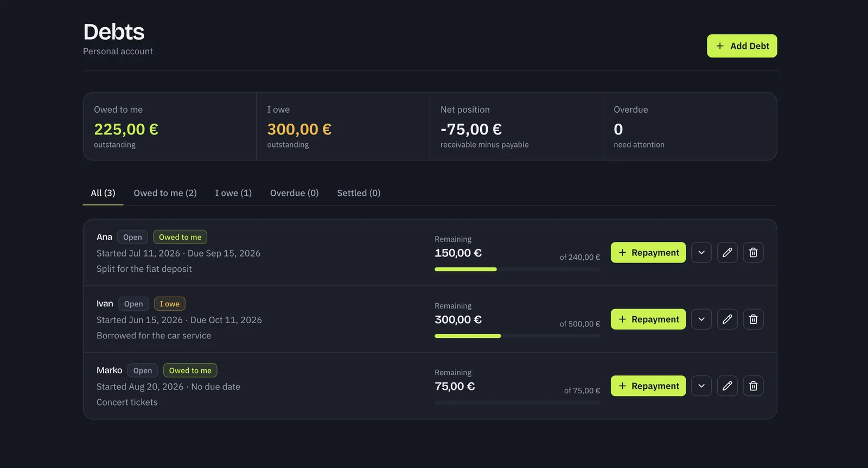Viewport: 868px width, 468px height.
Task: Click the "Concert tickets" note
Action: pos(127,402)
